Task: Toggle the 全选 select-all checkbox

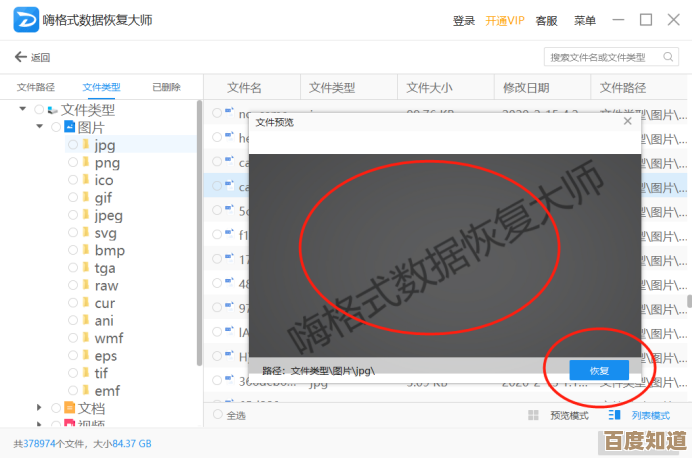Action: (218, 415)
